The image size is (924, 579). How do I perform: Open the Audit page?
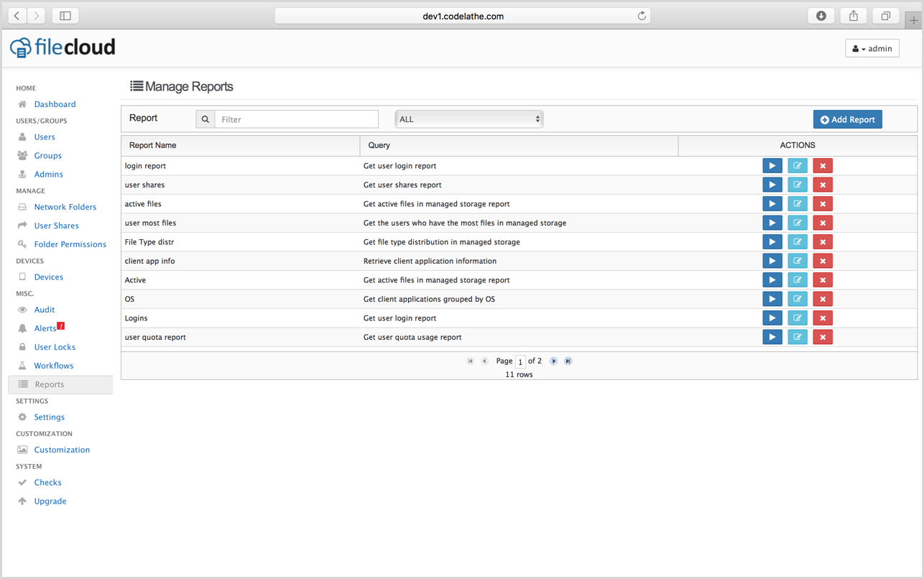coord(45,310)
